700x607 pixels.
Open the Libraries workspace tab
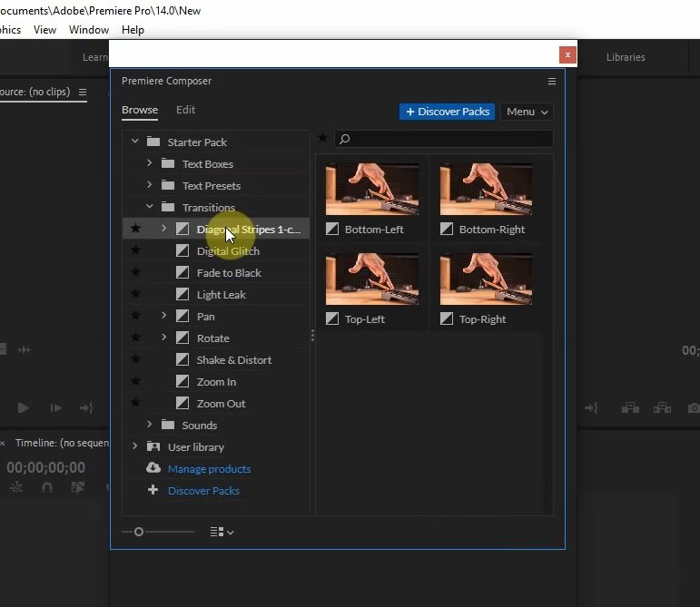tap(626, 57)
